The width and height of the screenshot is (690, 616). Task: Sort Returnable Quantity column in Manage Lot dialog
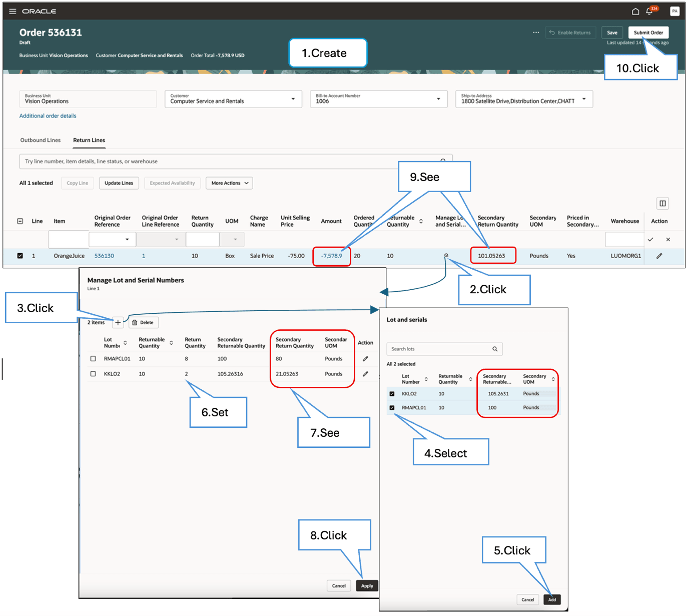pos(171,343)
